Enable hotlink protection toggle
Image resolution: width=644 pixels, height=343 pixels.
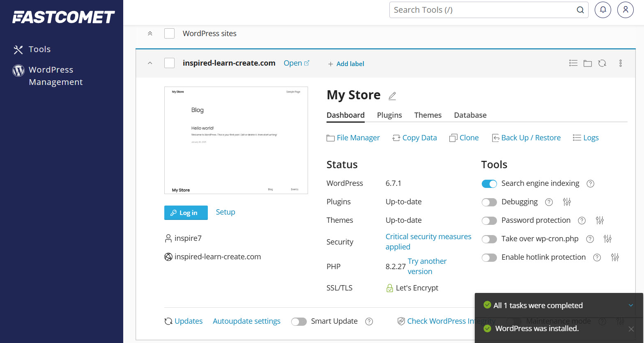(489, 258)
